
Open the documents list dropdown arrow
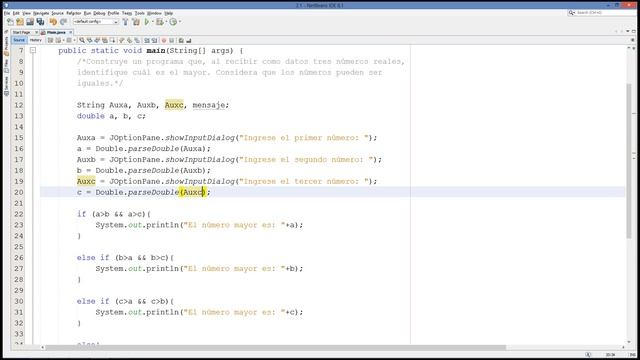[x=628, y=31]
